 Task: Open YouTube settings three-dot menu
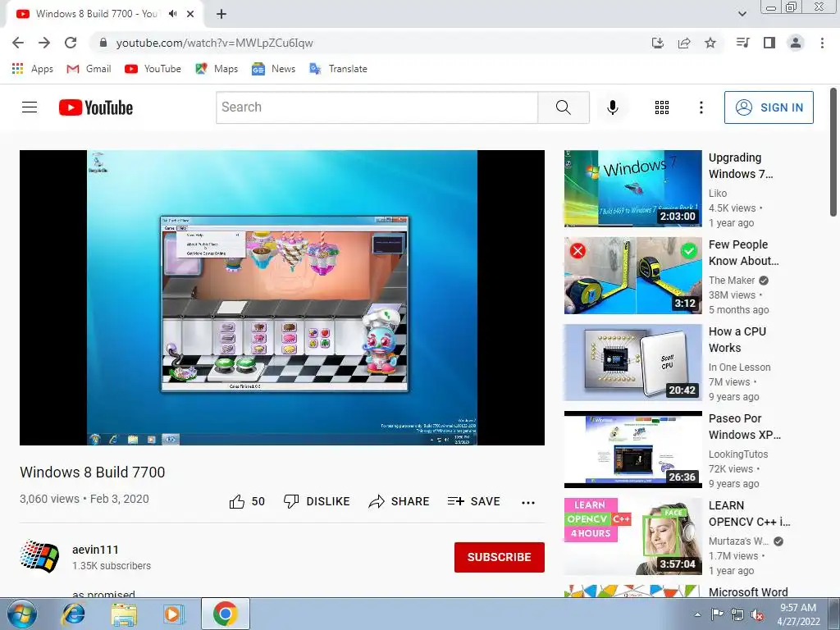coord(701,107)
